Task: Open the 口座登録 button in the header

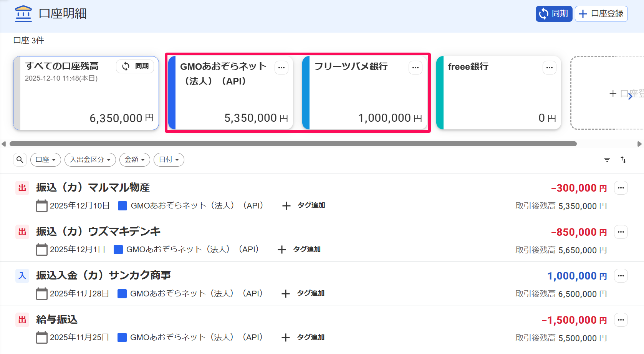Action: pyautogui.click(x=601, y=14)
